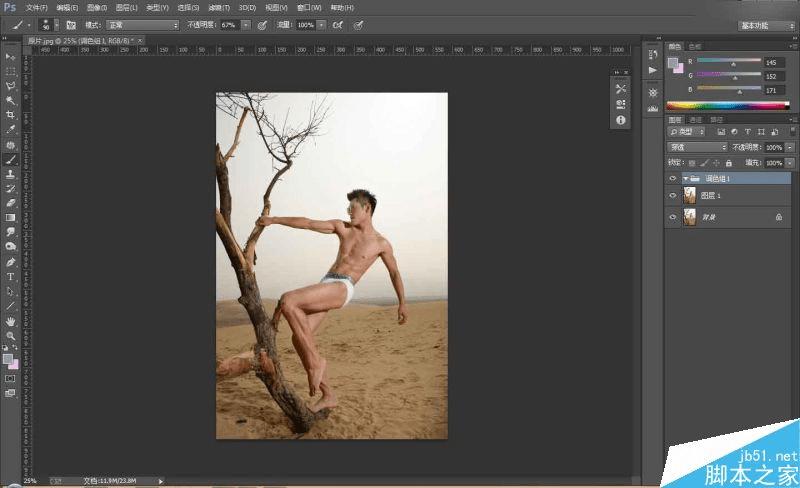The width and height of the screenshot is (800, 488).
Task: Hide the 图层 1 layer
Action: 673,196
